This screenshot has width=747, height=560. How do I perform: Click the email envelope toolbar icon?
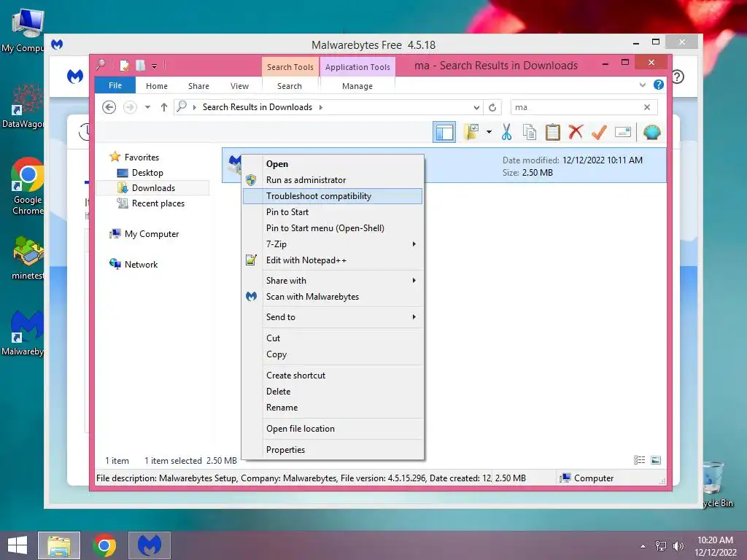[x=623, y=132]
